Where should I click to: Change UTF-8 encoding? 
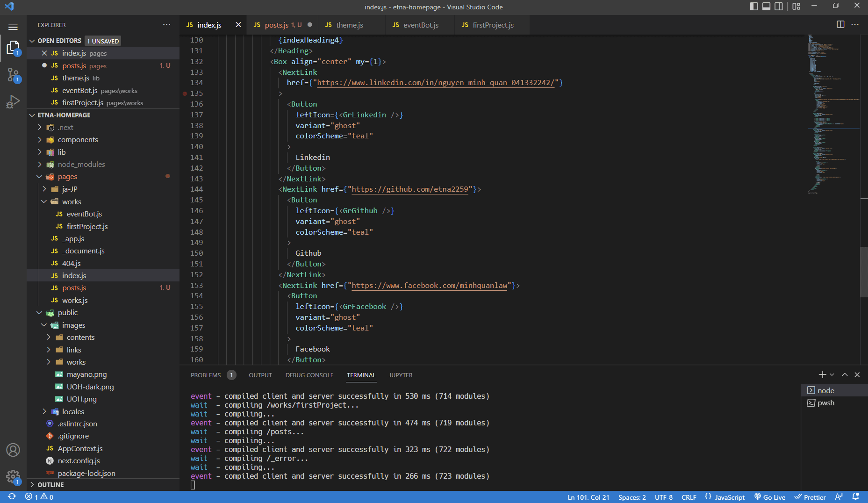pos(664,497)
